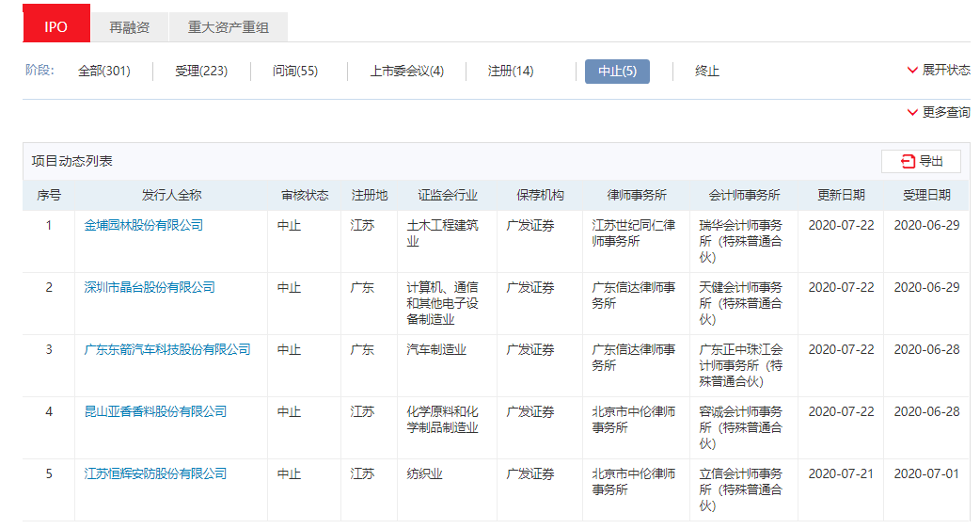Expand the 展开状态 chevron
The height and width of the screenshot is (529, 980).
coord(912,71)
